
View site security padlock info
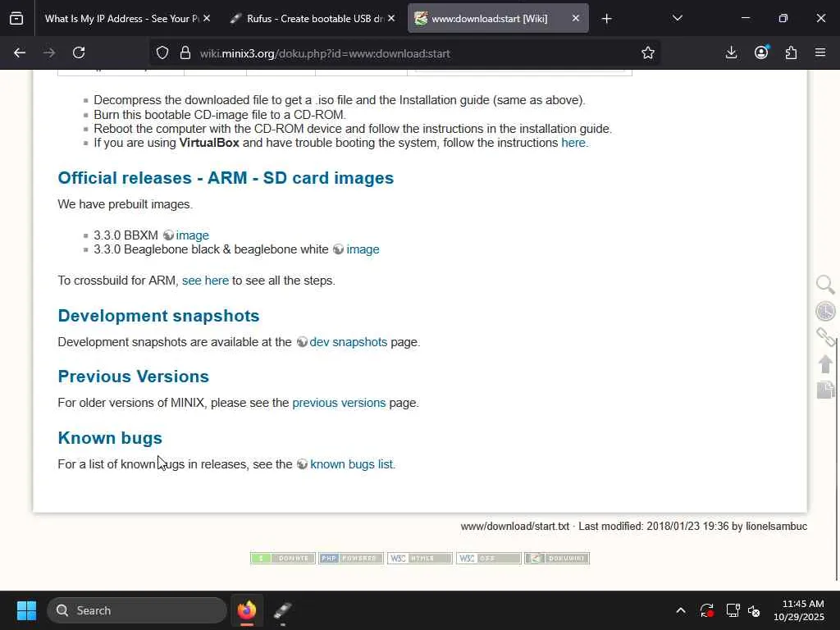pyautogui.click(x=185, y=52)
